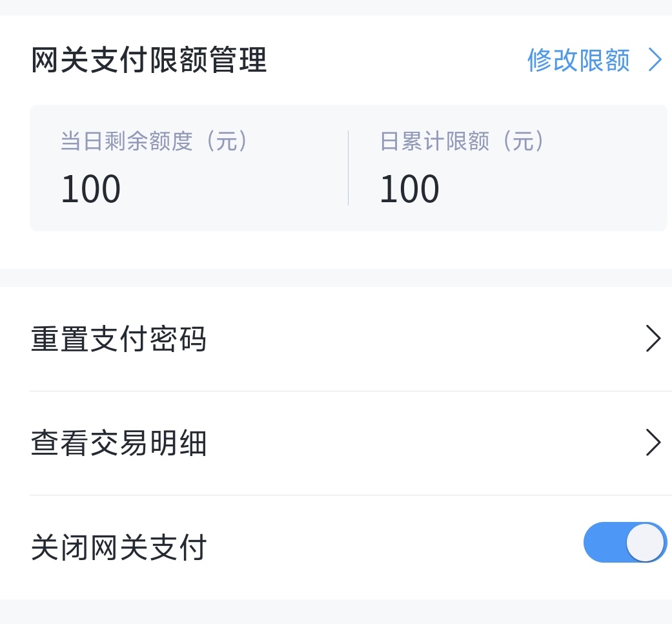This screenshot has width=672, height=624.
Task: Tap the 修改限额 link
Action: (x=578, y=61)
